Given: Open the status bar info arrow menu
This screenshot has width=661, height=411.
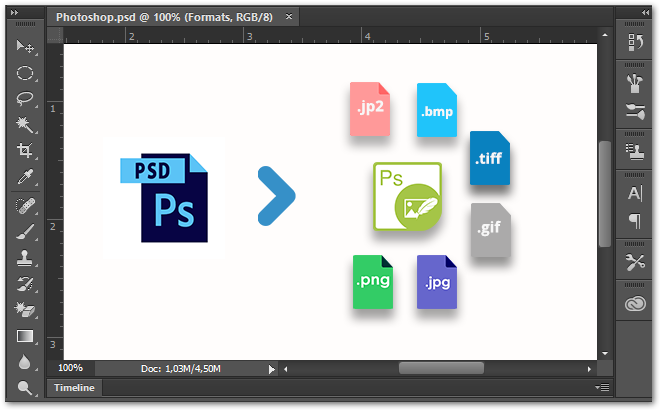Looking at the screenshot, I should [271, 370].
